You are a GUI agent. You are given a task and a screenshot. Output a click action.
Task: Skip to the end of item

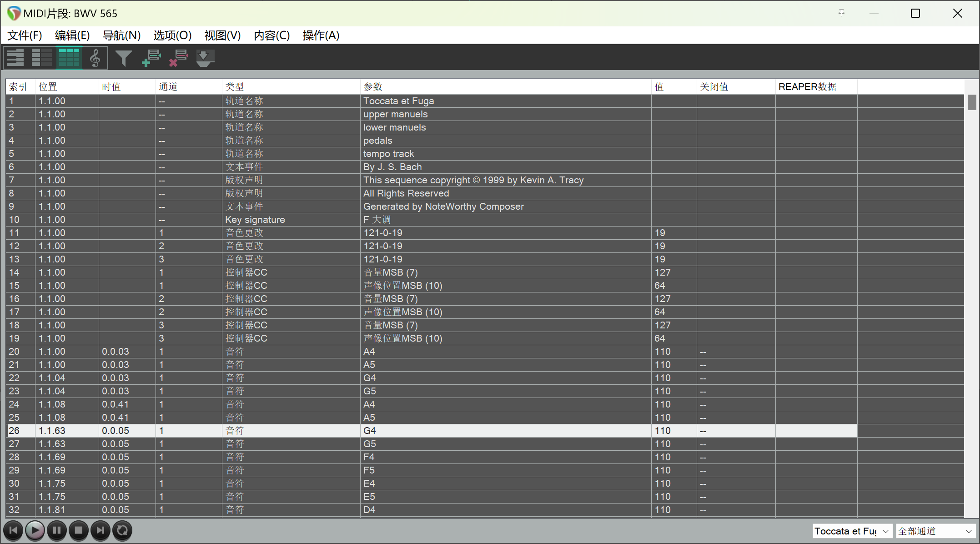coord(101,530)
